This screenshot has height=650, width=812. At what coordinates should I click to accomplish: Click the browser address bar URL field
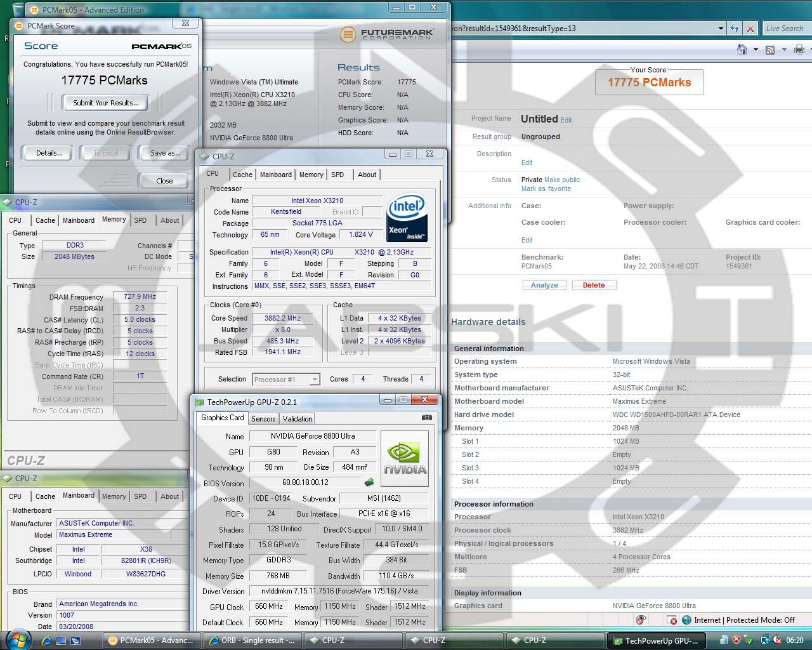click(584, 29)
